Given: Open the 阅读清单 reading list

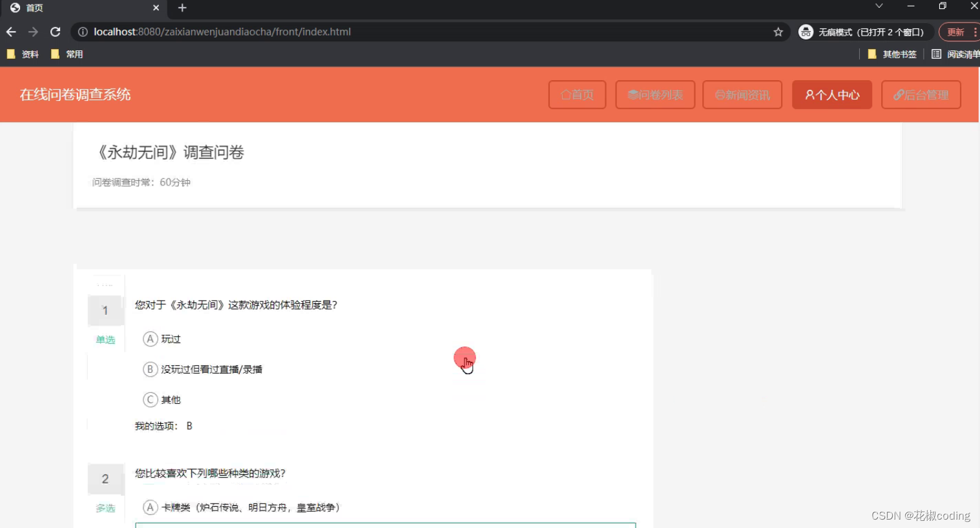Looking at the screenshot, I should click(x=955, y=54).
